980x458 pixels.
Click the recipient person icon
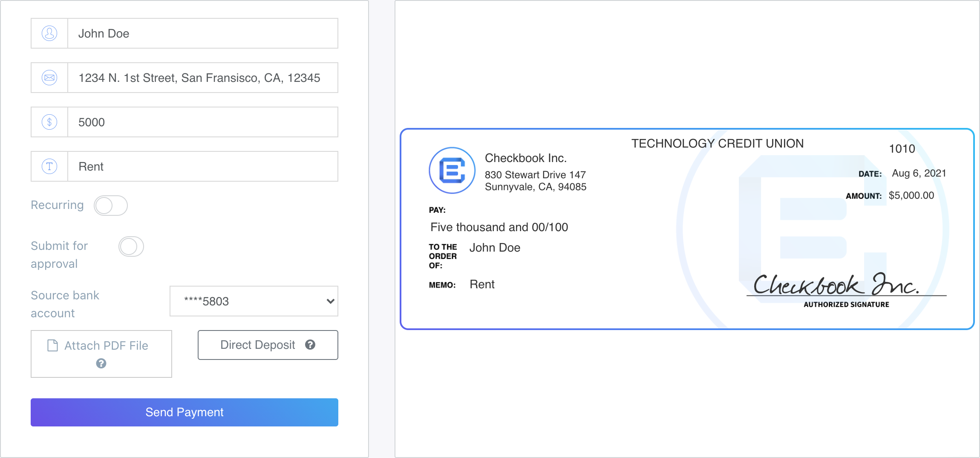click(49, 33)
